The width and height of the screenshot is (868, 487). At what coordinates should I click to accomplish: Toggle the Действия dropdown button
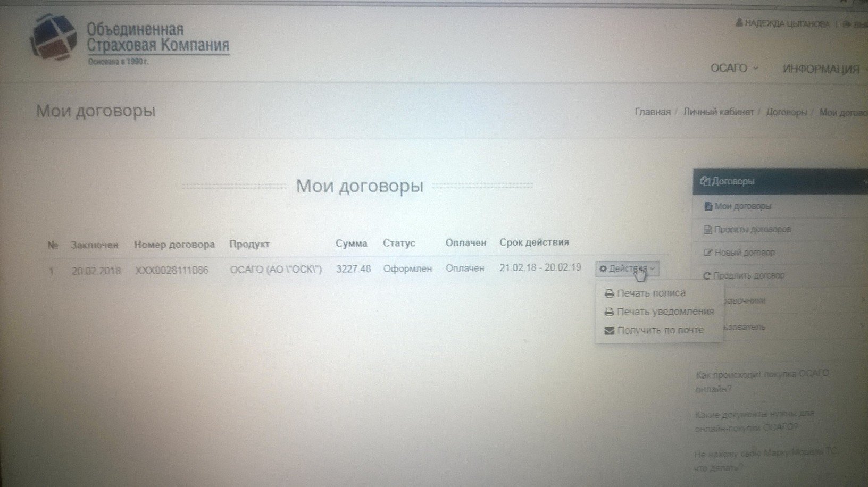coord(627,269)
